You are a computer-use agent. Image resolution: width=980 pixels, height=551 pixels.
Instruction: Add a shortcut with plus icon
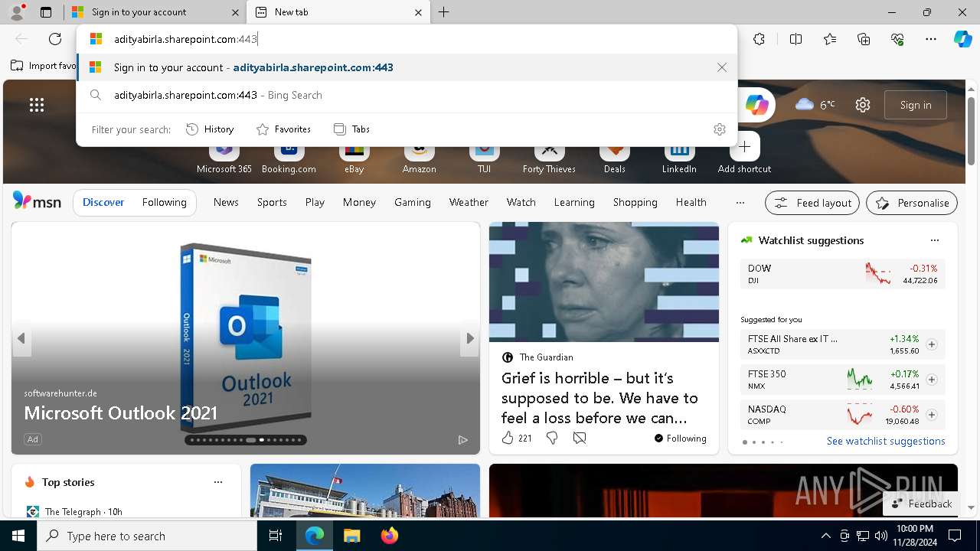[x=744, y=147]
